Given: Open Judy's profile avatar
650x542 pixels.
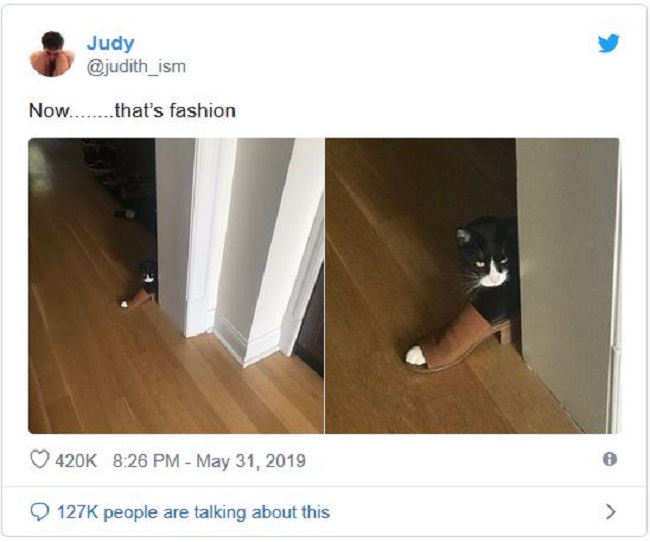Looking at the screenshot, I should [x=51, y=54].
